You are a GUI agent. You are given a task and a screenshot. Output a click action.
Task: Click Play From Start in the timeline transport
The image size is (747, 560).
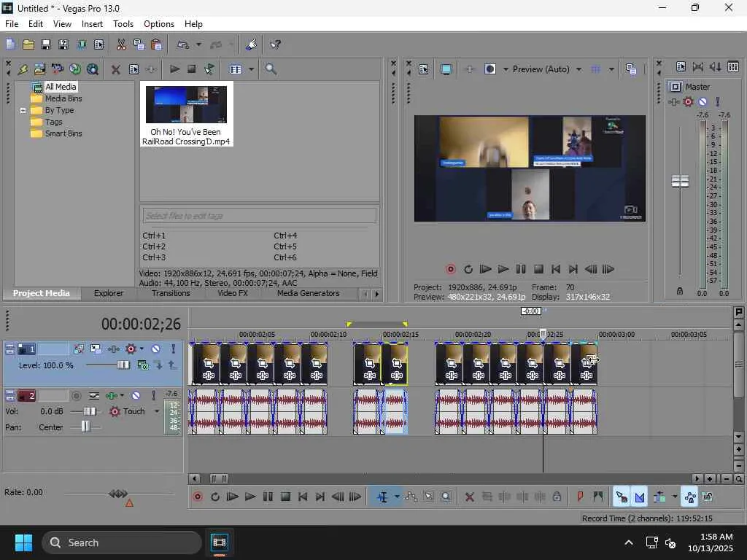tap(233, 497)
